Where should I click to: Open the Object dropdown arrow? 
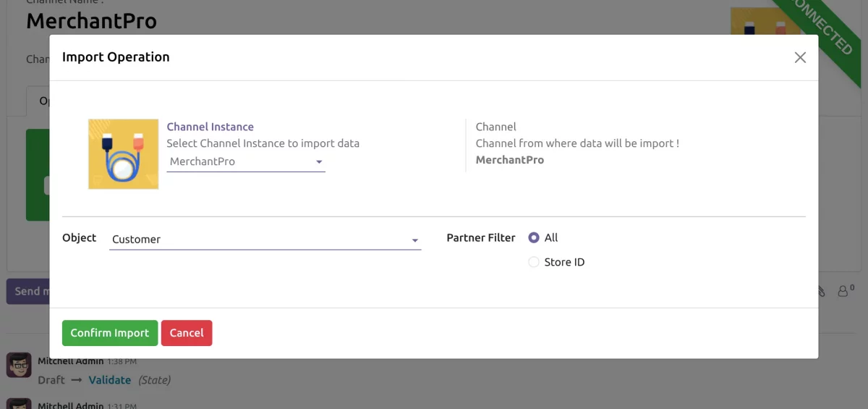click(x=414, y=240)
